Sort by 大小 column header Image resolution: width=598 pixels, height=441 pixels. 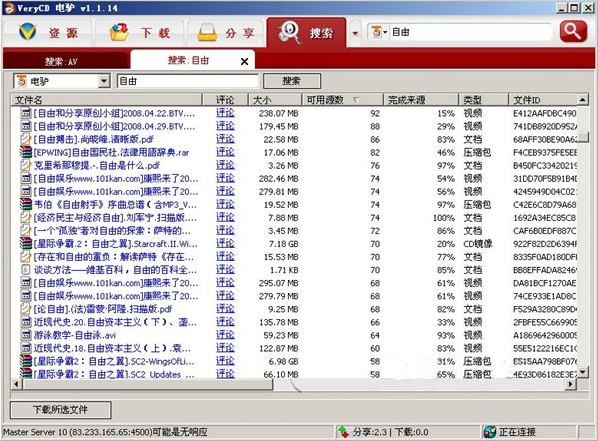tap(275, 100)
